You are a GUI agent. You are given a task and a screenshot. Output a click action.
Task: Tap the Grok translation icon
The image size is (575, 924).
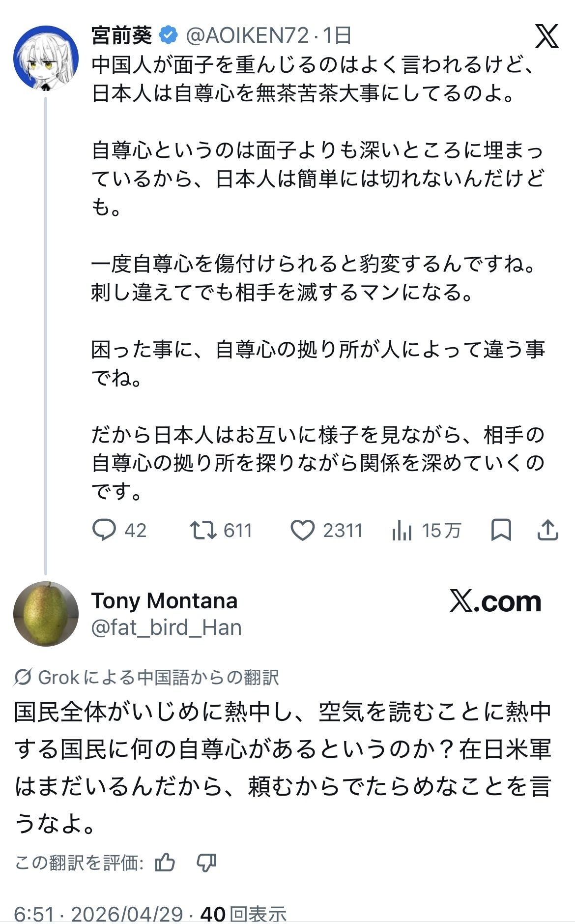pyautogui.click(x=23, y=677)
